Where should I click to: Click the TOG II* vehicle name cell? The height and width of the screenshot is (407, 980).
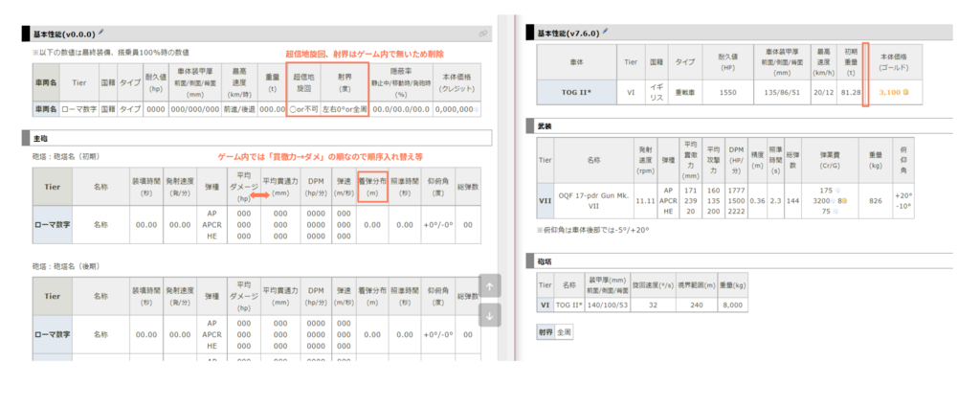coord(577,91)
